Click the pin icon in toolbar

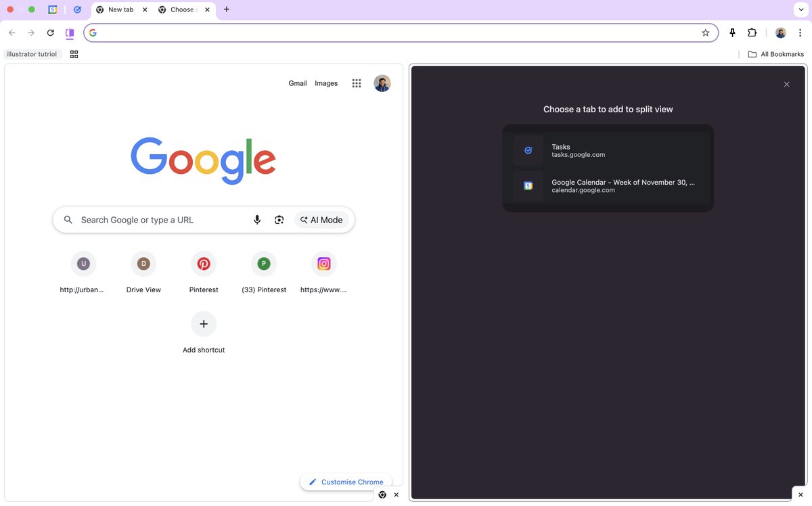[732, 32]
